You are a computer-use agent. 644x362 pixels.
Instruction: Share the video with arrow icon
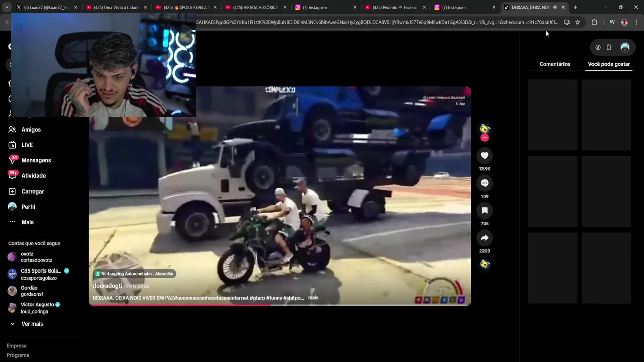click(485, 238)
